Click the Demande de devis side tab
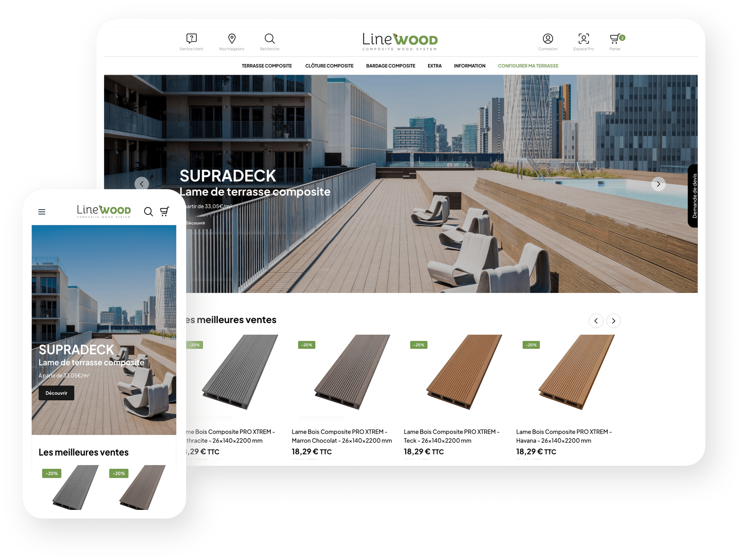The height and width of the screenshot is (560, 743). (693, 196)
